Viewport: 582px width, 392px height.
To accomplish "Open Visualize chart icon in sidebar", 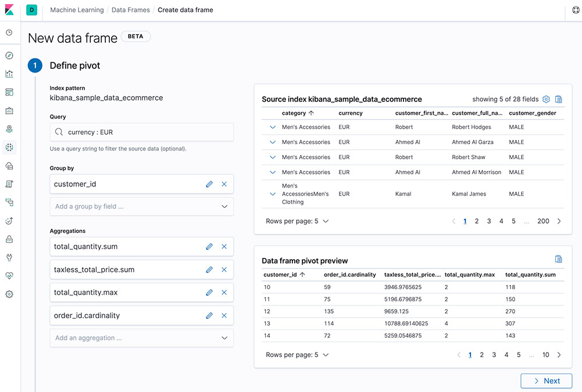I will pyautogui.click(x=9, y=74).
